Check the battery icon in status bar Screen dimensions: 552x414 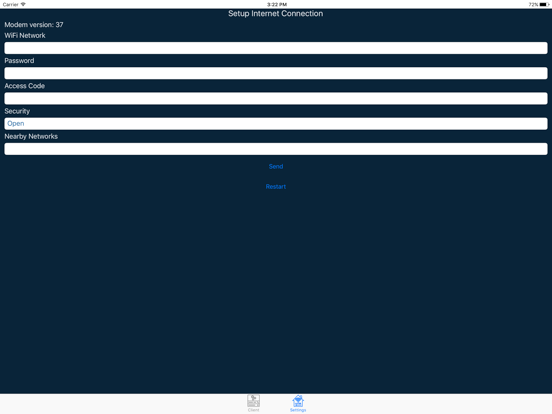pos(544,5)
